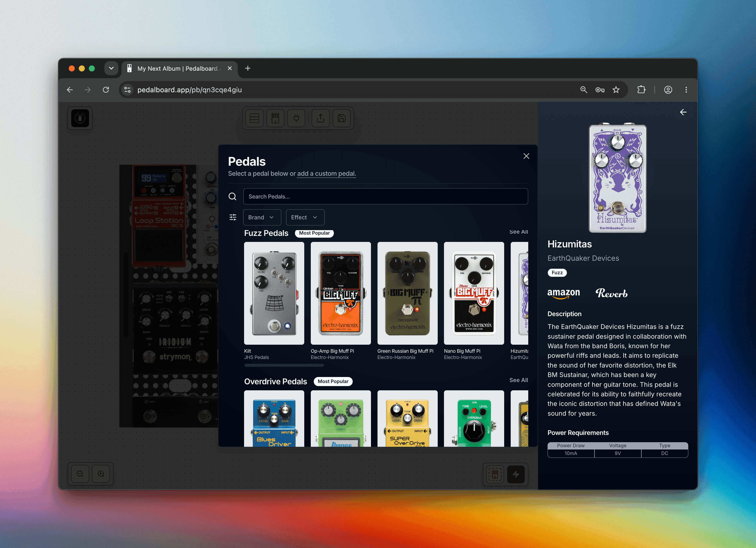Click the Fuzz pedals horizontal scrollbar
This screenshot has height=548, width=756.
click(x=284, y=366)
